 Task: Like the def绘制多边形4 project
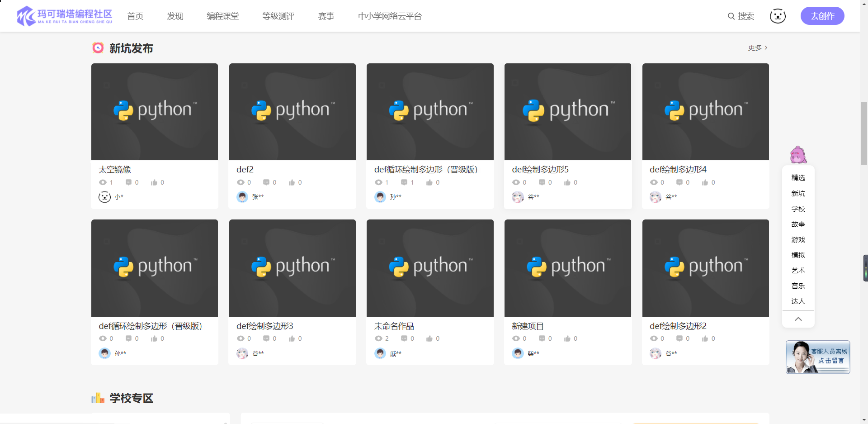coord(705,182)
